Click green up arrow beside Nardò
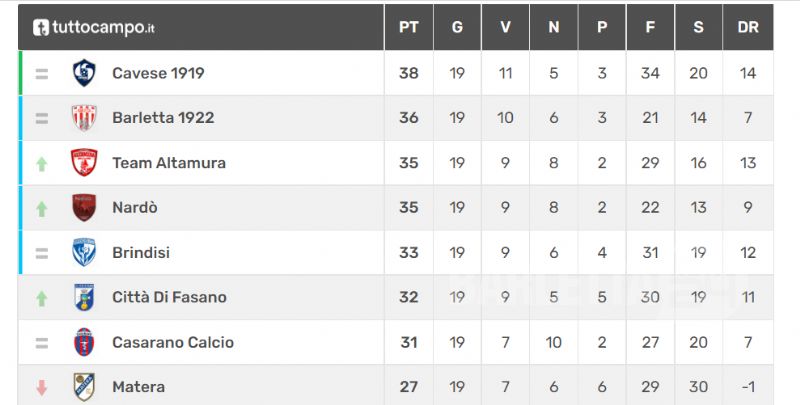This screenshot has height=405, width=800. [42, 209]
